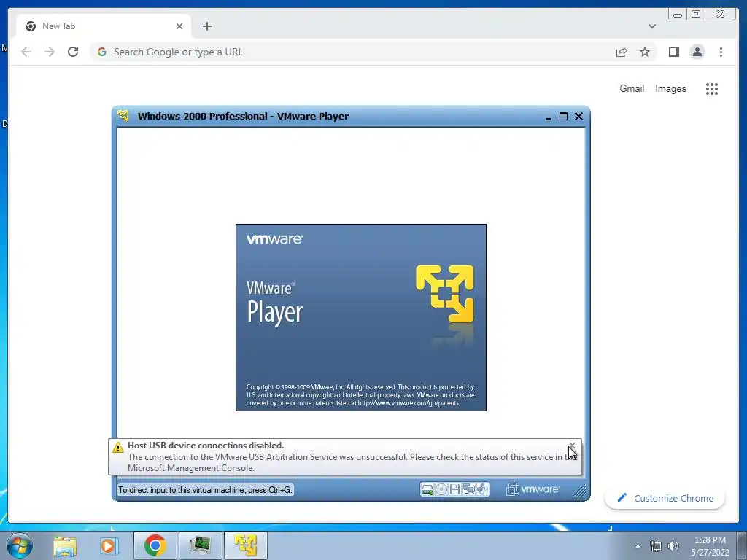This screenshot has height=560, width=747.
Task: Open Windows Media Player from taskbar
Action: (x=109, y=545)
